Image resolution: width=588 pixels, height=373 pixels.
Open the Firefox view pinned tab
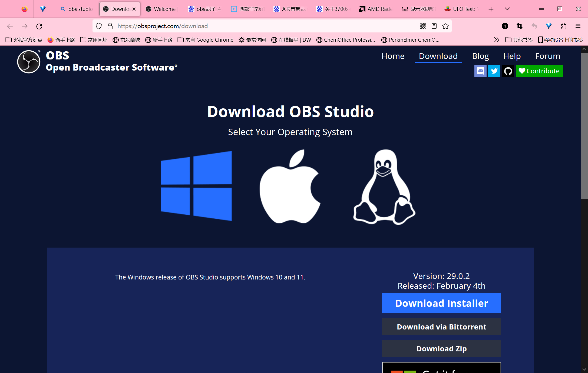tap(25, 9)
